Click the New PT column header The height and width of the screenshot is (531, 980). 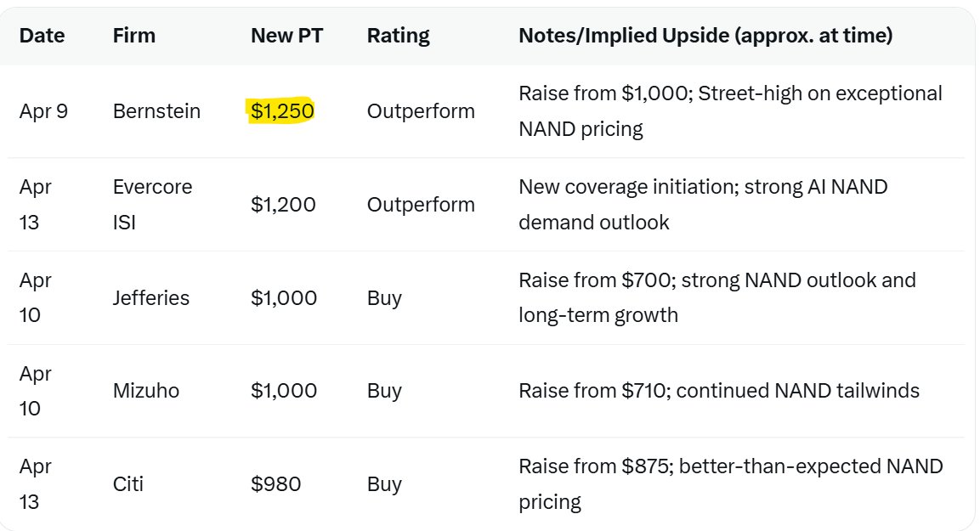coord(286,36)
